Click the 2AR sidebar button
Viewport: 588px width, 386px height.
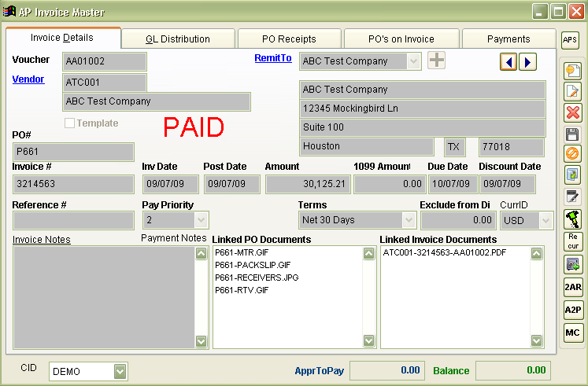click(573, 288)
